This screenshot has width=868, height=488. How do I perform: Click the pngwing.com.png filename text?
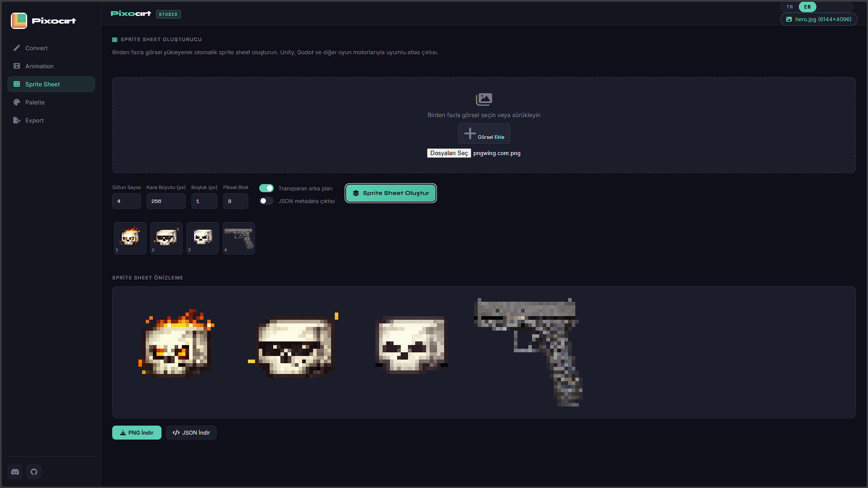click(497, 153)
